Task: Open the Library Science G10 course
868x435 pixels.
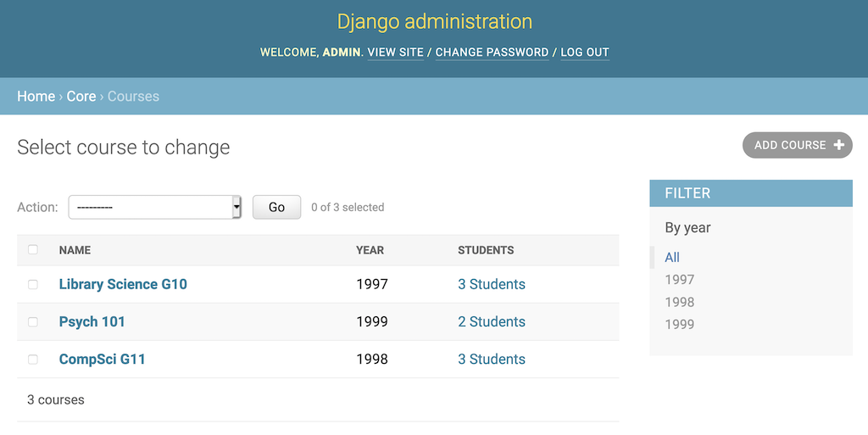Action: click(x=123, y=285)
